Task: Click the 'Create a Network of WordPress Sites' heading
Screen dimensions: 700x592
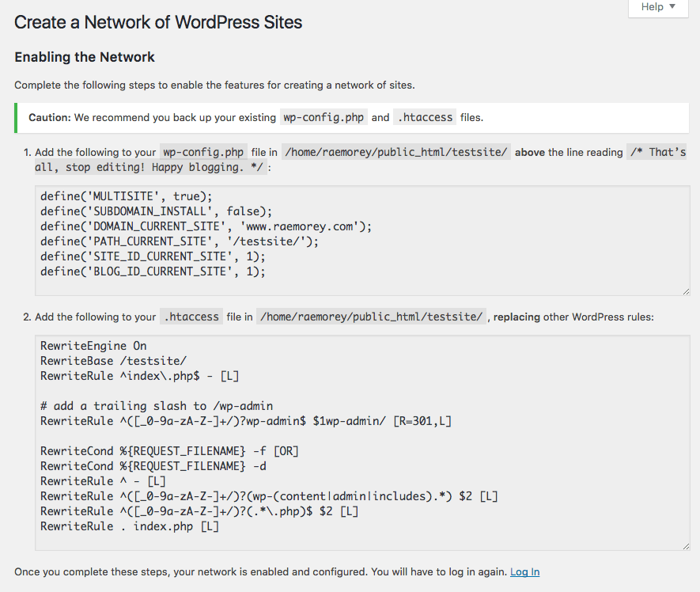Action: pyautogui.click(x=158, y=22)
